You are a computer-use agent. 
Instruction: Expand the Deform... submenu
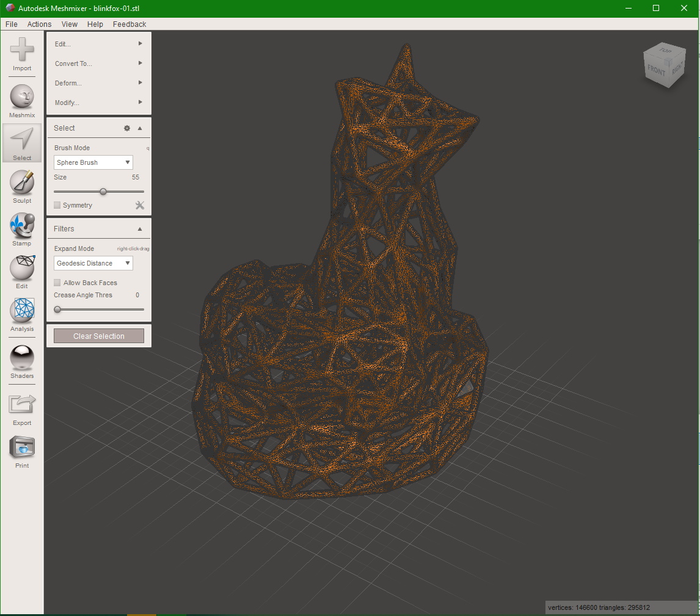coord(99,83)
